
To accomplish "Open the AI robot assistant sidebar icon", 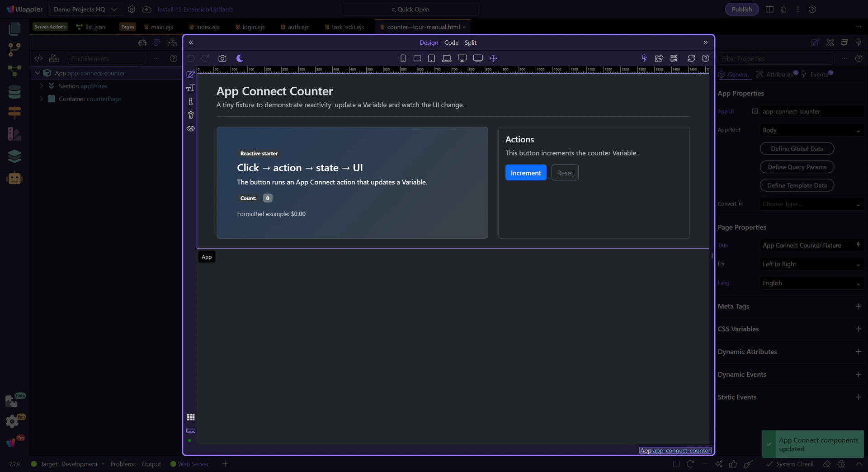I will point(14,179).
